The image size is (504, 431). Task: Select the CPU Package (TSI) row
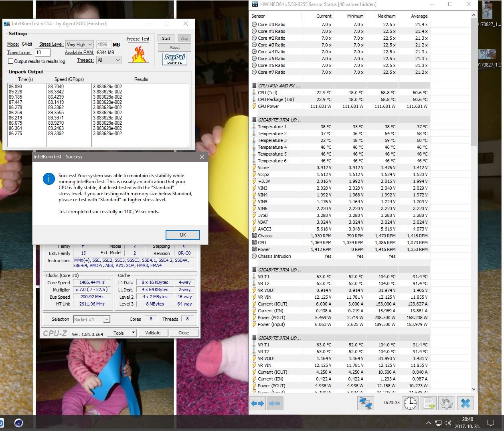tap(340, 99)
